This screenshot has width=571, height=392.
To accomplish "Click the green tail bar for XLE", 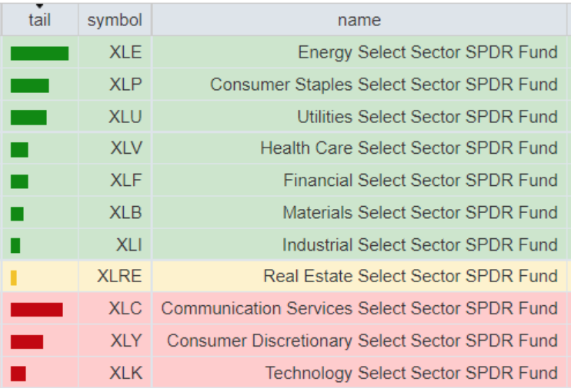I will 39,53.
